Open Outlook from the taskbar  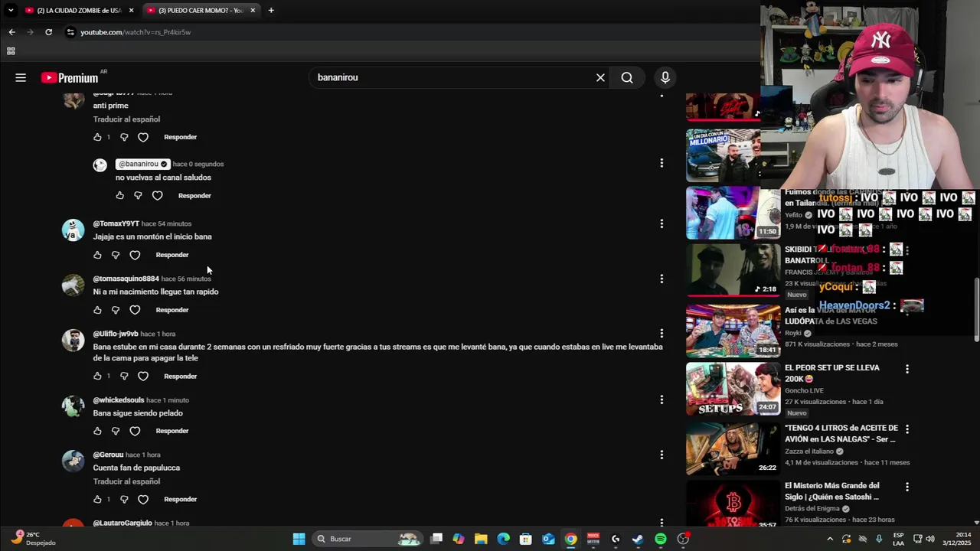pyautogui.click(x=548, y=539)
